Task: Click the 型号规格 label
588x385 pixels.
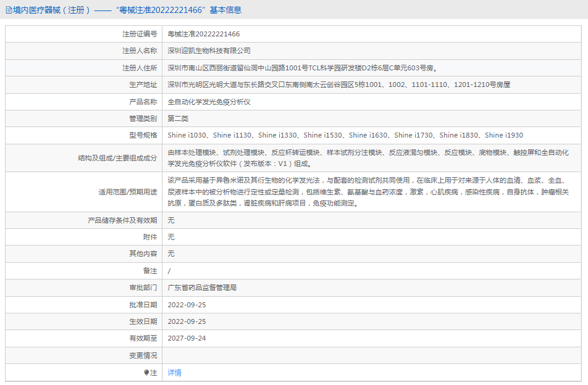Action: click(143, 135)
